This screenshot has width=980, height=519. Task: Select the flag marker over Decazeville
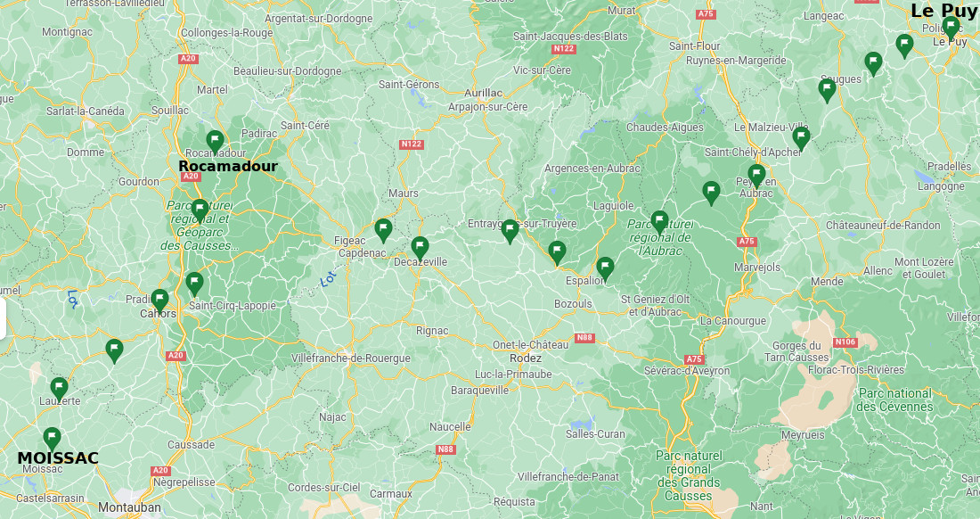(x=420, y=248)
